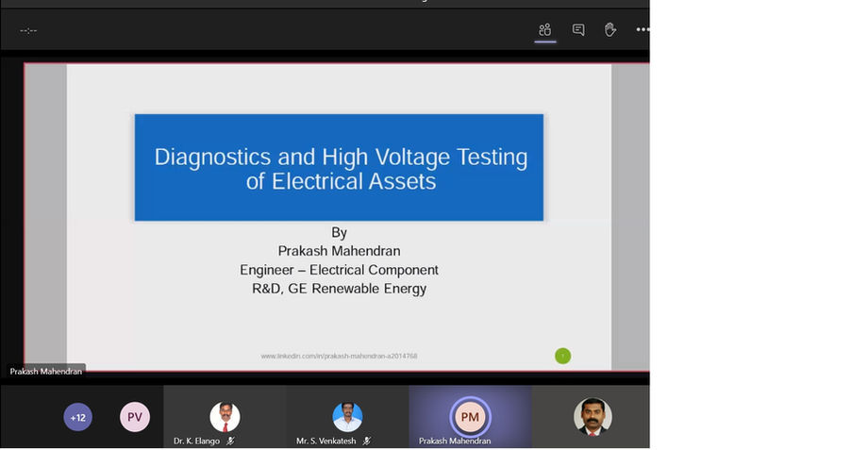
Task: Show the +12 additional participants
Action: [x=78, y=417]
